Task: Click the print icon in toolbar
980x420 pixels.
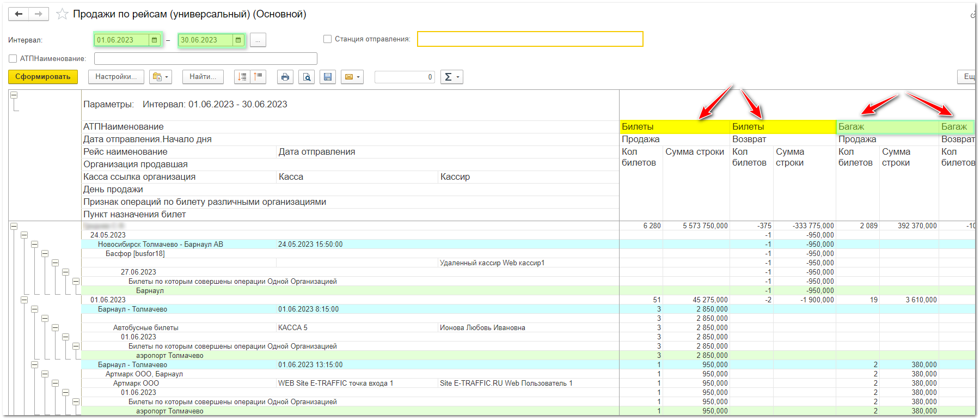Action: click(285, 77)
